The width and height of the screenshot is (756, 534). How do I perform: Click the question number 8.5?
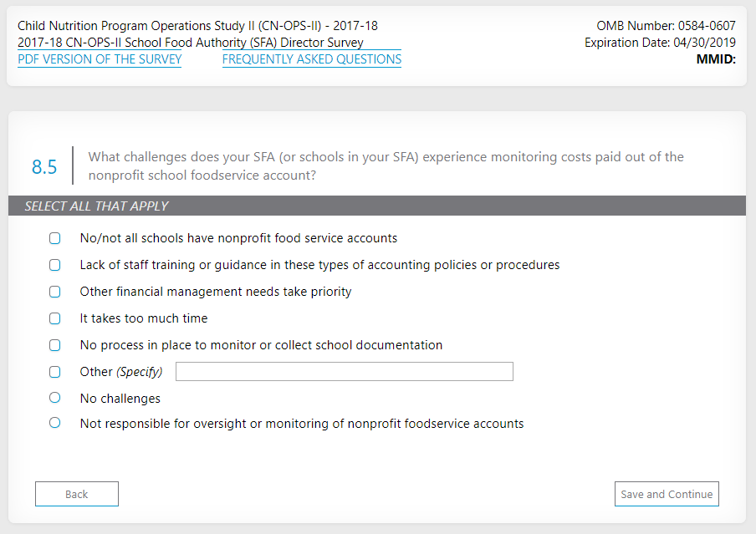44,166
